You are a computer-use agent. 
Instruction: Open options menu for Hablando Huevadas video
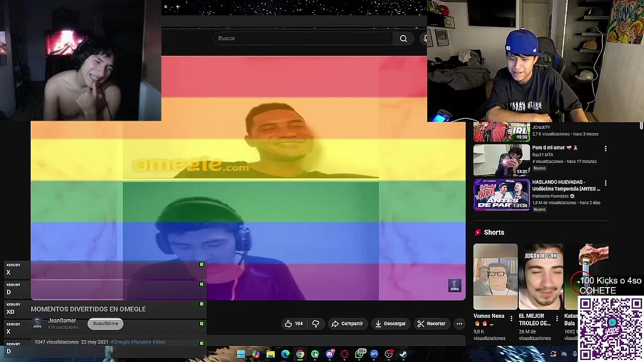click(x=606, y=184)
